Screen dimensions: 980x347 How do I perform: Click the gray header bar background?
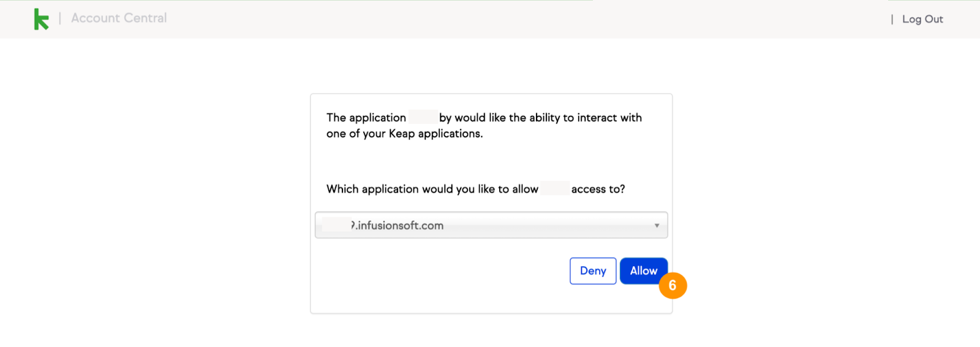pos(490,19)
